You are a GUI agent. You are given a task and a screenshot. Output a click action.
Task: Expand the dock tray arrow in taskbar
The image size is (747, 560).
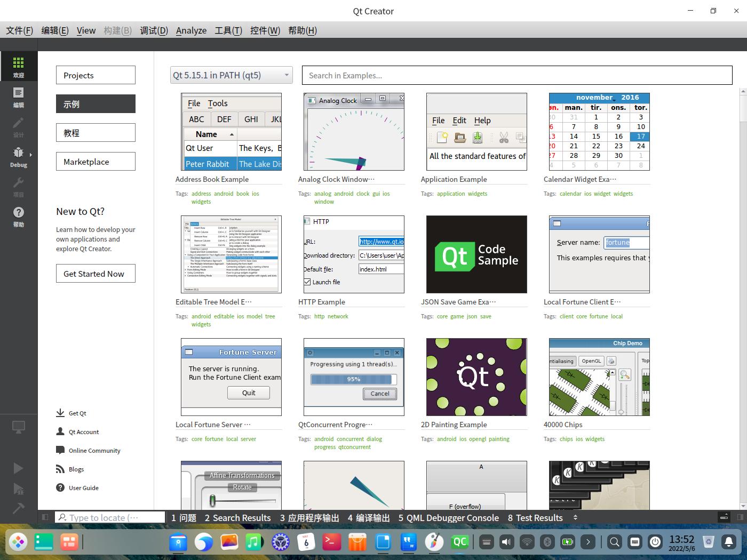pos(588,542)
